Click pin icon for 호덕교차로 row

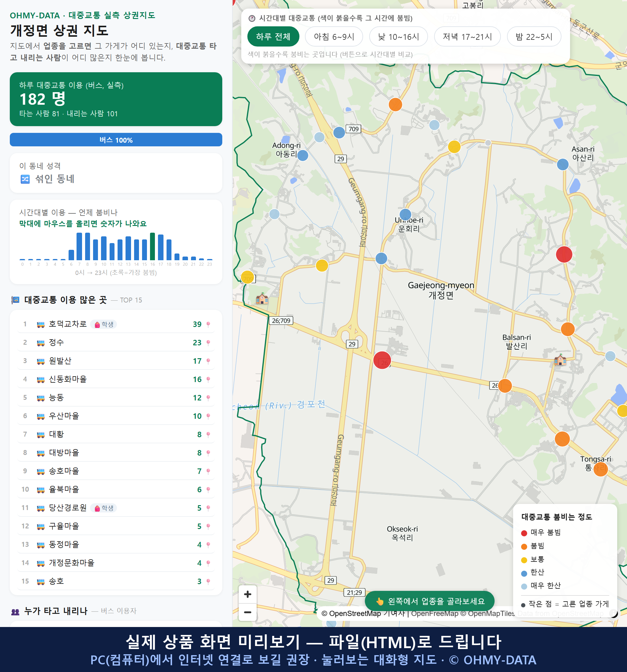(208, 325)
